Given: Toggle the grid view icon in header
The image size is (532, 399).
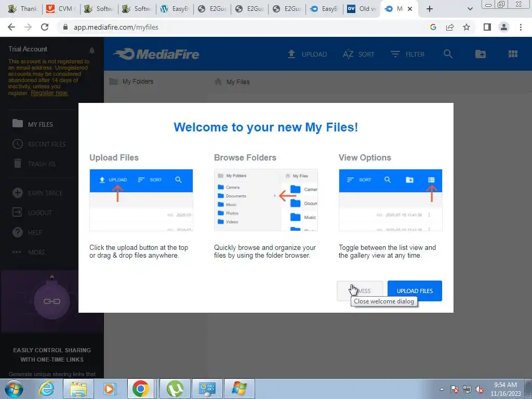Looking at the screenshot, I should 513,54.
